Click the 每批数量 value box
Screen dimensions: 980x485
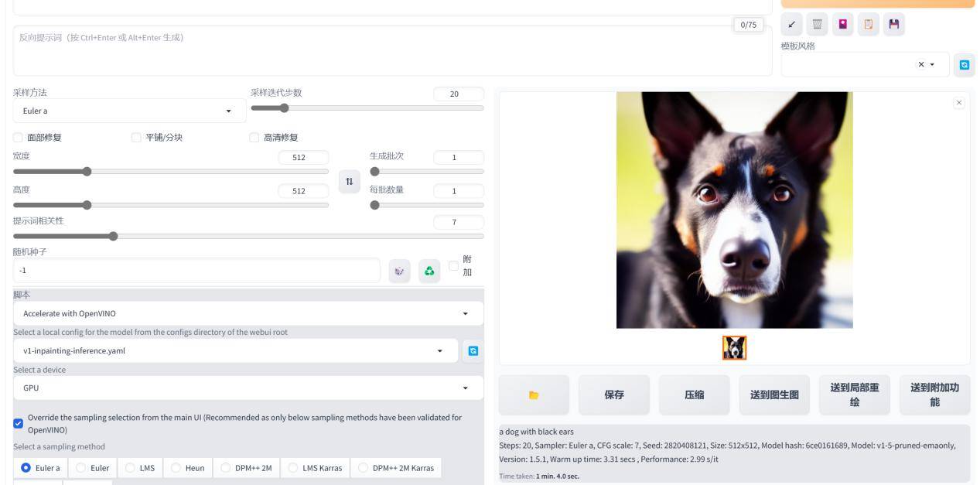(x=459, y=191)
